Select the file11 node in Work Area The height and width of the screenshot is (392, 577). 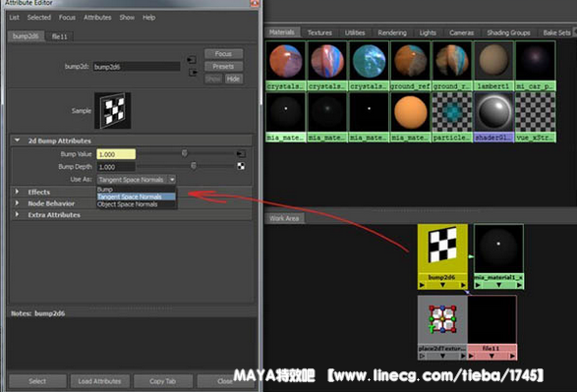(492, 327)
